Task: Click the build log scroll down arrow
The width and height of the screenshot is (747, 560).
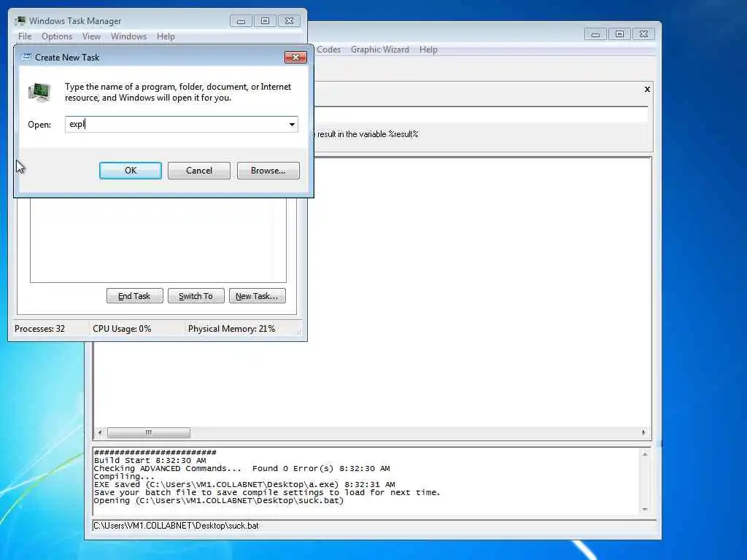Action: (x=645, y=509)
